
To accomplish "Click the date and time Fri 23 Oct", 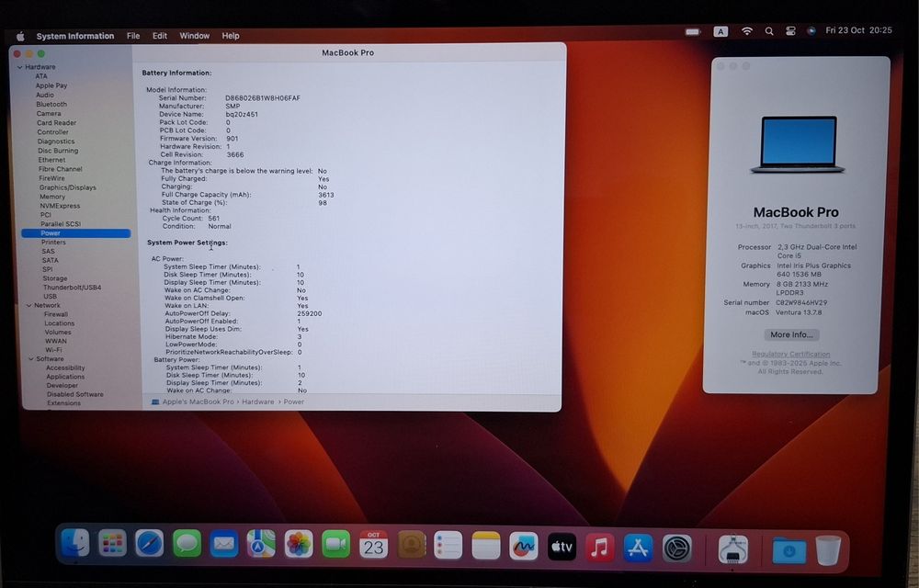I will click(858, 30).
